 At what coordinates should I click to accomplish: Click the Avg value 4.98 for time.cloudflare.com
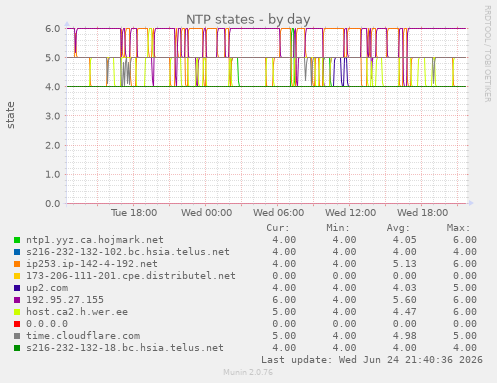click(x=404, y=336)
